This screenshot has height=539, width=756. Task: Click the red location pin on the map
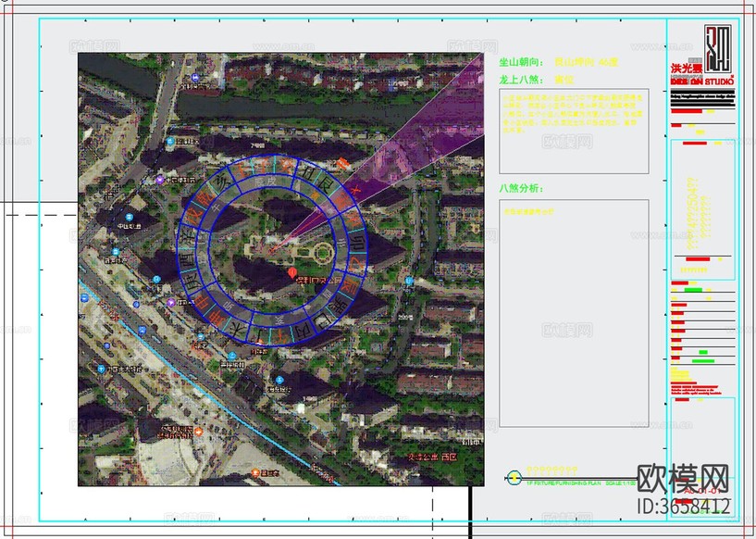point(291,273)
